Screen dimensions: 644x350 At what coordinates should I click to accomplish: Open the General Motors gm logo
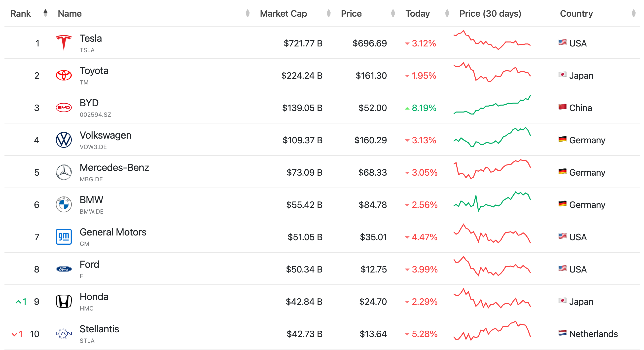64,237
